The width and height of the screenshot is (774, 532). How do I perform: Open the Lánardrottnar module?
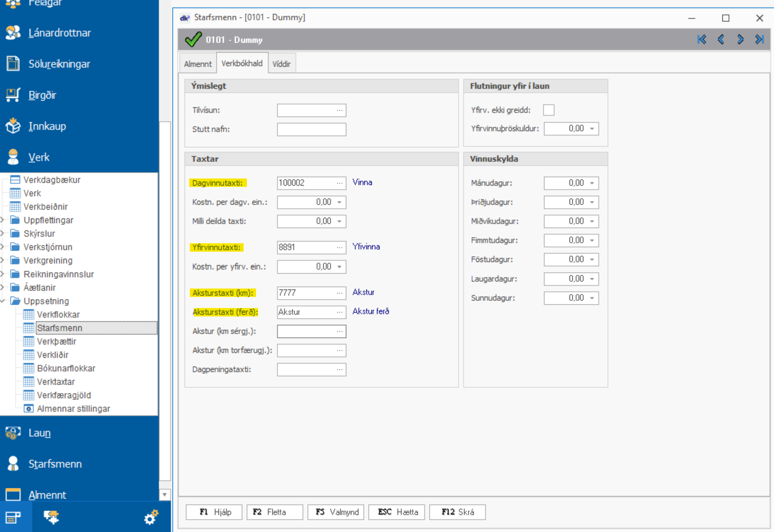(59, 33)
